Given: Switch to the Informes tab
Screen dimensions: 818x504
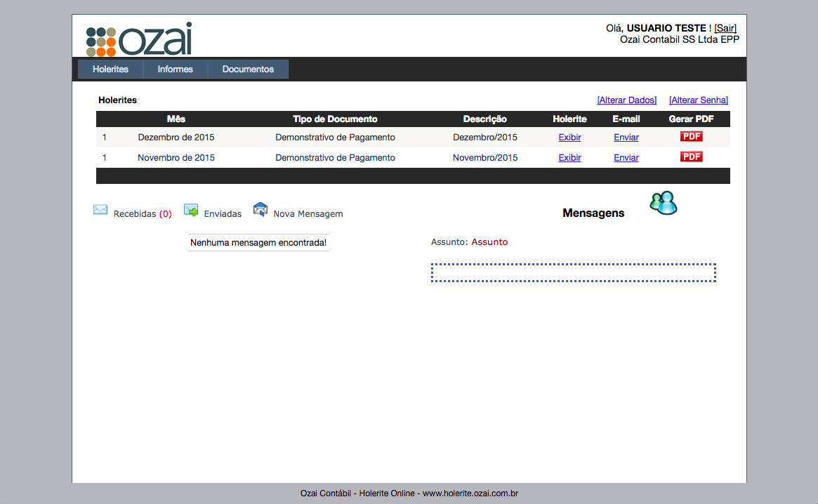Looking at the screenshot, I should (x=175, y=69).
